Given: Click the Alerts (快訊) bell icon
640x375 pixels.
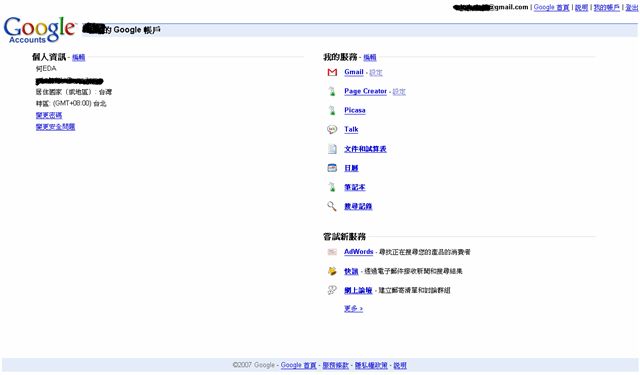Looking at the screenshot, I should click(332, 271).
